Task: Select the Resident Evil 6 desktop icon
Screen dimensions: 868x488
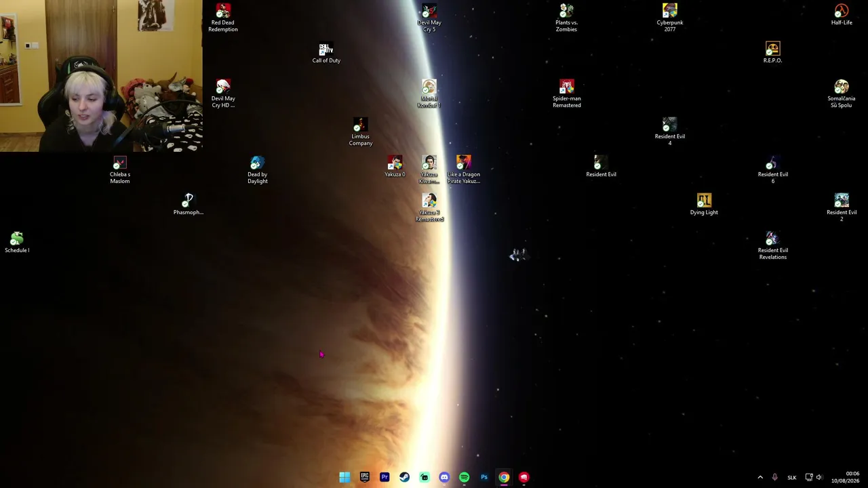Action: 773,169
